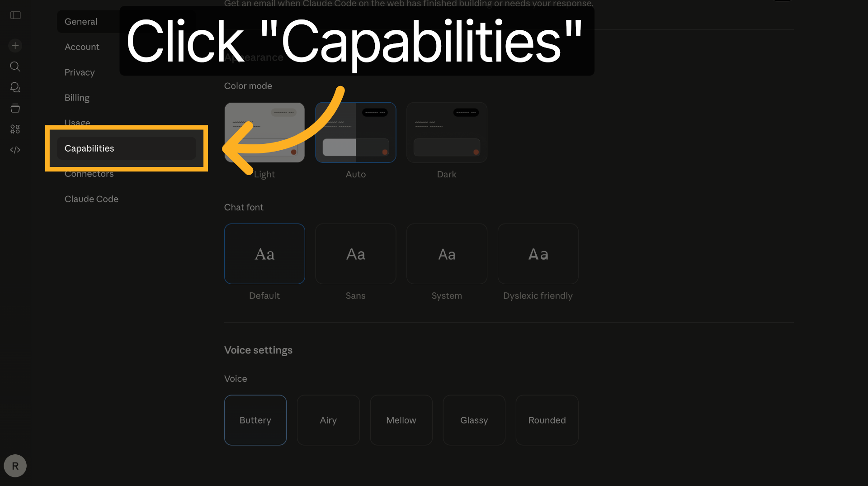Viewport: 868px width, 486px height.
Task: Open the Billing settings section
Action: click(77, 97)
